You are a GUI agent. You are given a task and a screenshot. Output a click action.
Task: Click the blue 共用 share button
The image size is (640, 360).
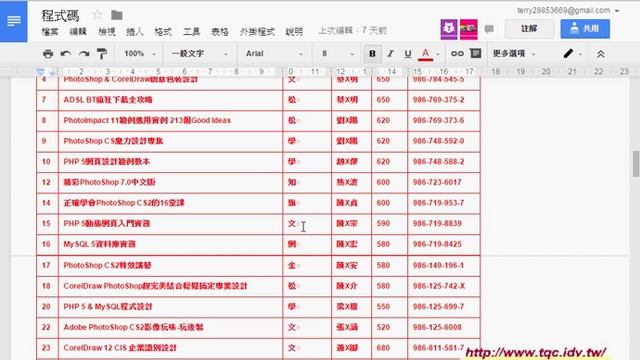pyautogui.click(x=585, y=29)
